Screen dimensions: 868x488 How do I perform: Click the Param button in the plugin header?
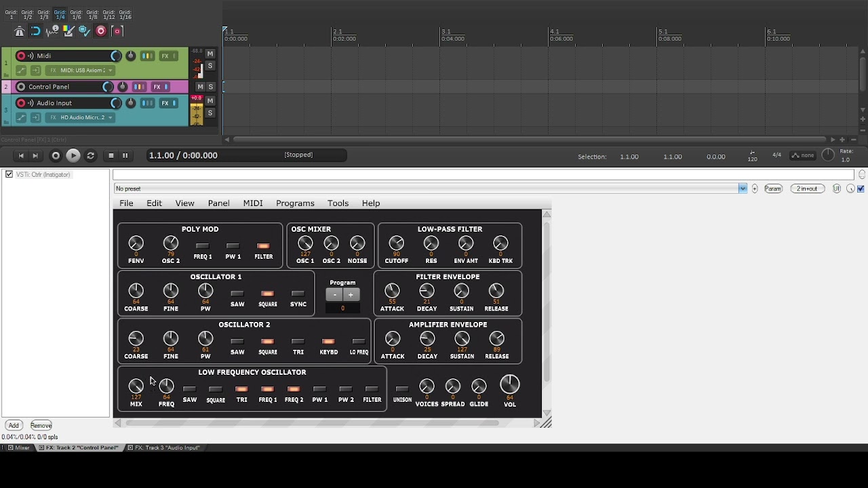773,189
